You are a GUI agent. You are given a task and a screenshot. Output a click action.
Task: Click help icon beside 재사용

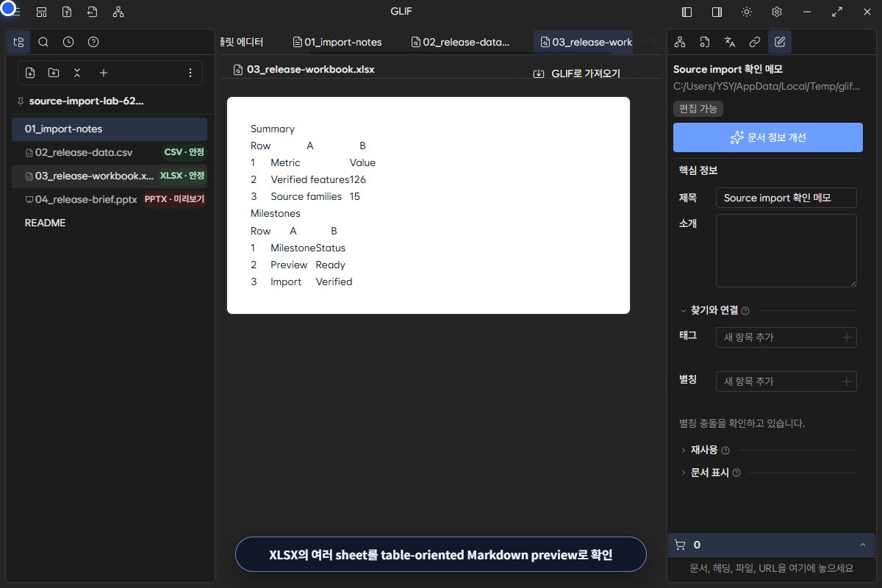[x=725, y=451]
